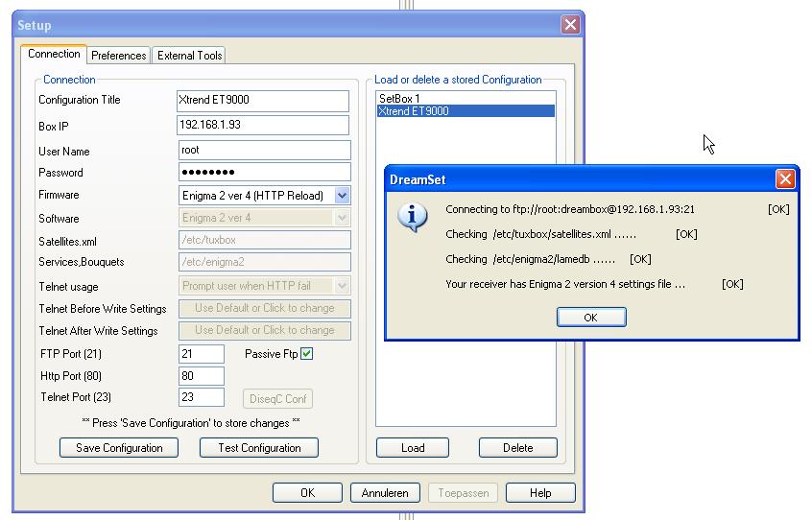Select Xtrend ET9000 in the configuration list
The image size is (812, 520).
[466, 110]
